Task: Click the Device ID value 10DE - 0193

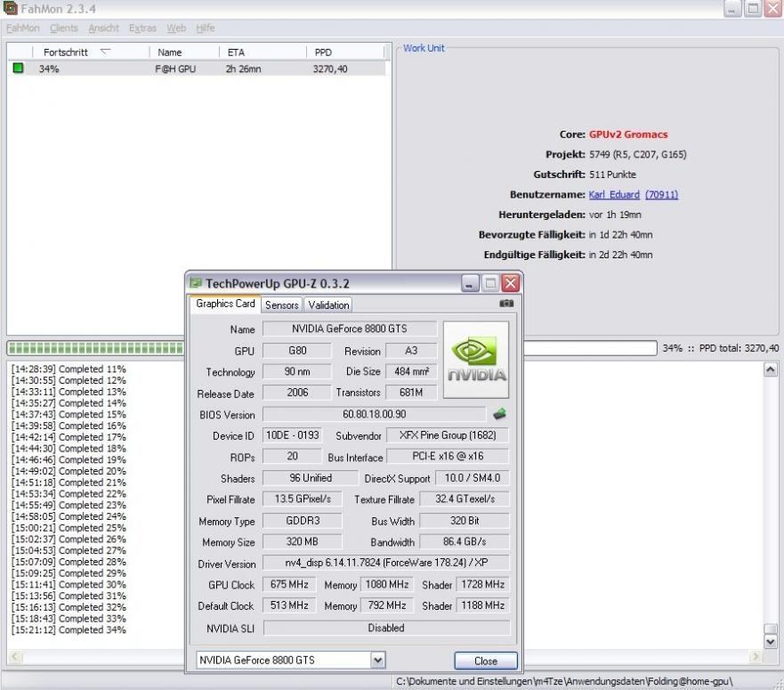Action: click(292, 435)
